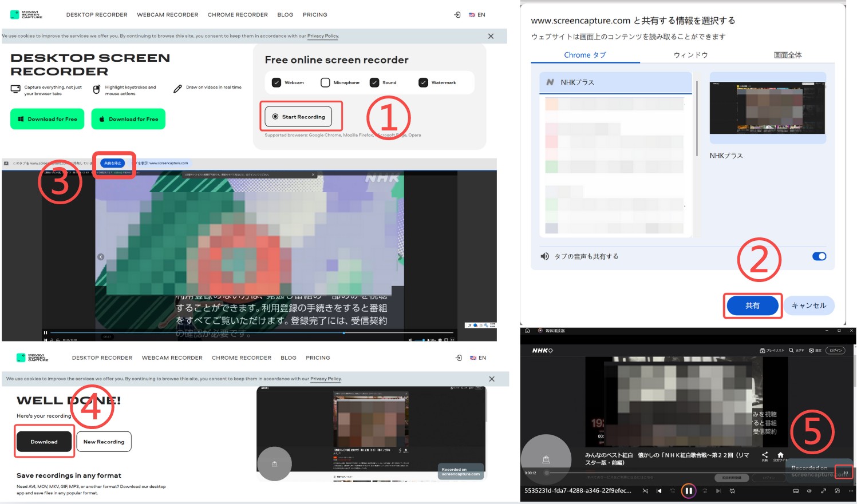Close cookie notice on Well Done page

click(492, 379)
